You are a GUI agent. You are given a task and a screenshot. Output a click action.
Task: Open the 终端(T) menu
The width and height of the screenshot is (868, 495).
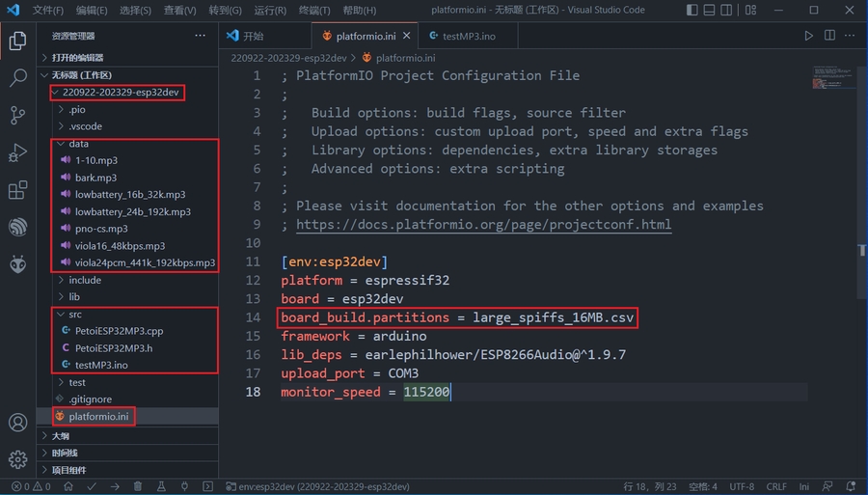coord(313,11)
